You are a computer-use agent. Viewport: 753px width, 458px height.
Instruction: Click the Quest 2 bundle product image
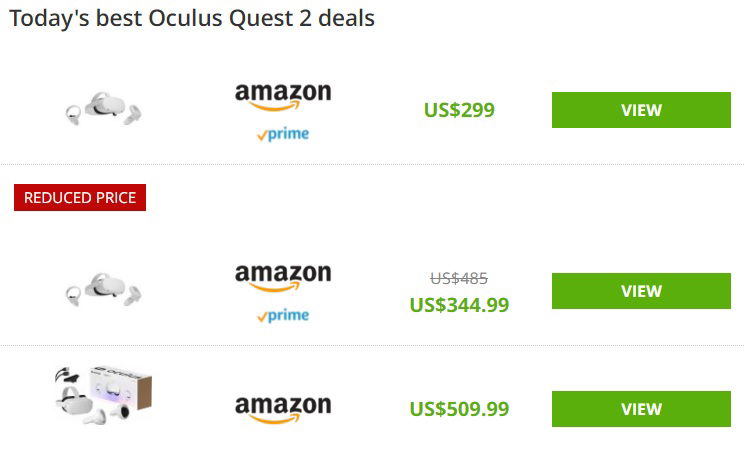point(104,396)
